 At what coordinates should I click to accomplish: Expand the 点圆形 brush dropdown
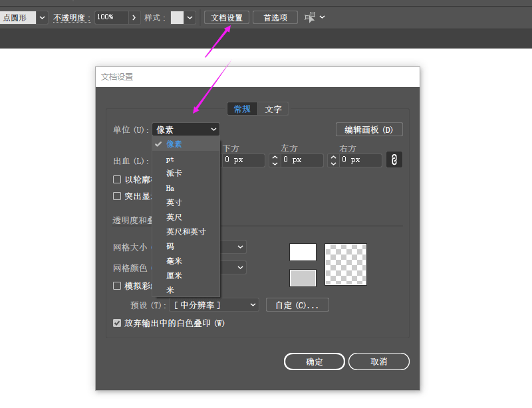pyautogui.click(x=42, y=18)
